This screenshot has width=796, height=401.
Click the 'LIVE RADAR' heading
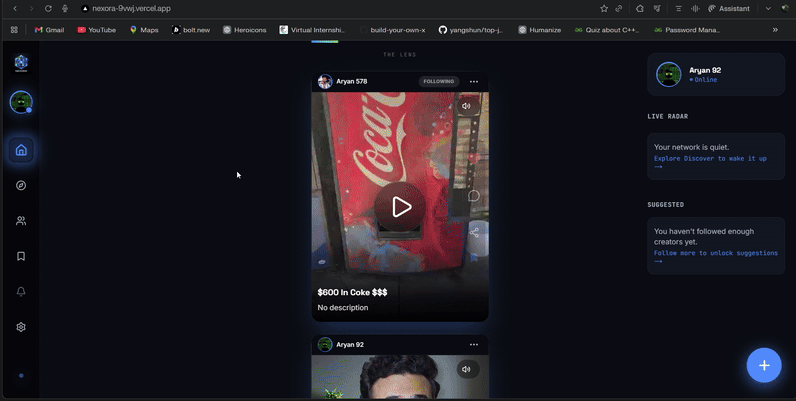click(668, 116)
